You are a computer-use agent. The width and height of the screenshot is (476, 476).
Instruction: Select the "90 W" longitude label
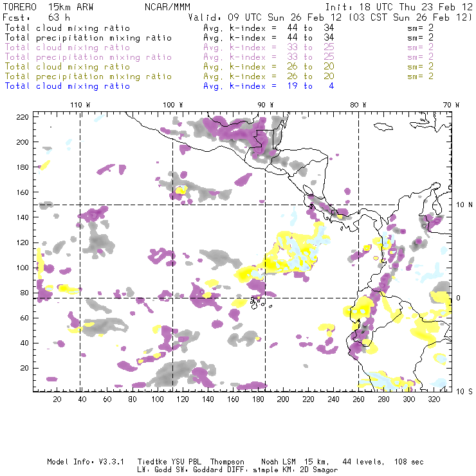[266, 105]
